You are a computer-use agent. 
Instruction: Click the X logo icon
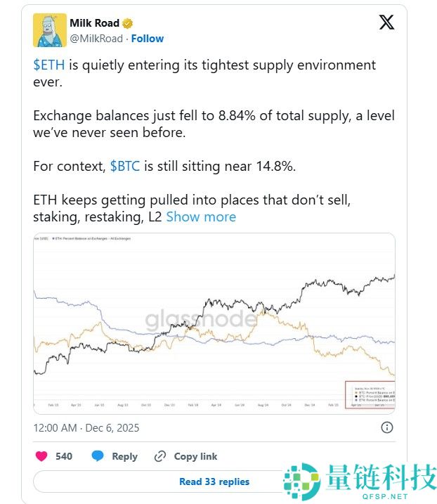(386, 22)
